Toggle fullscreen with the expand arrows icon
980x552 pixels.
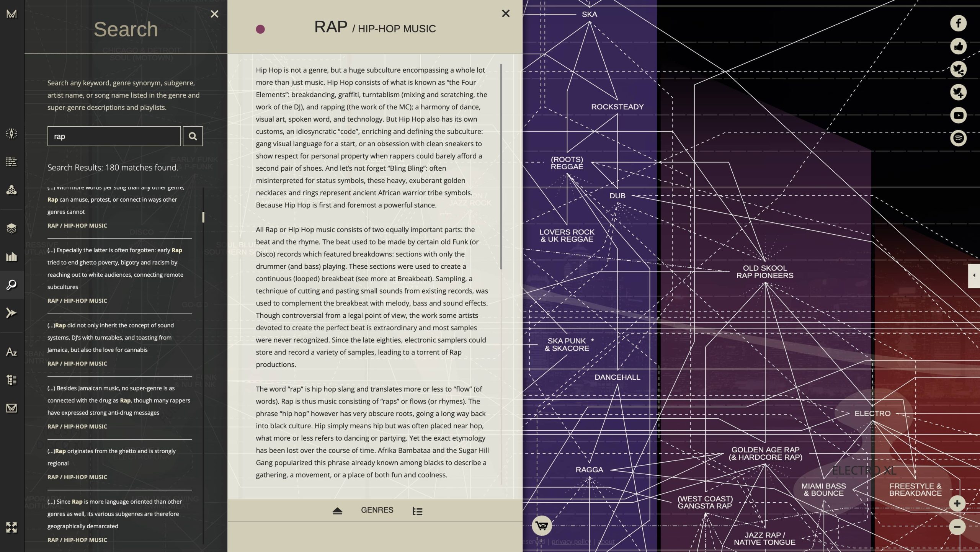tap(11, 528)
